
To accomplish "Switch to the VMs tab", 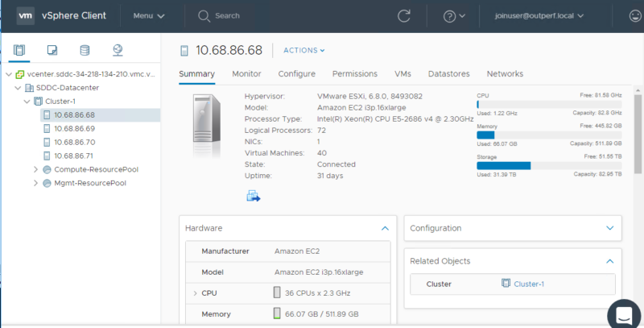I will (x=402, y=74).
